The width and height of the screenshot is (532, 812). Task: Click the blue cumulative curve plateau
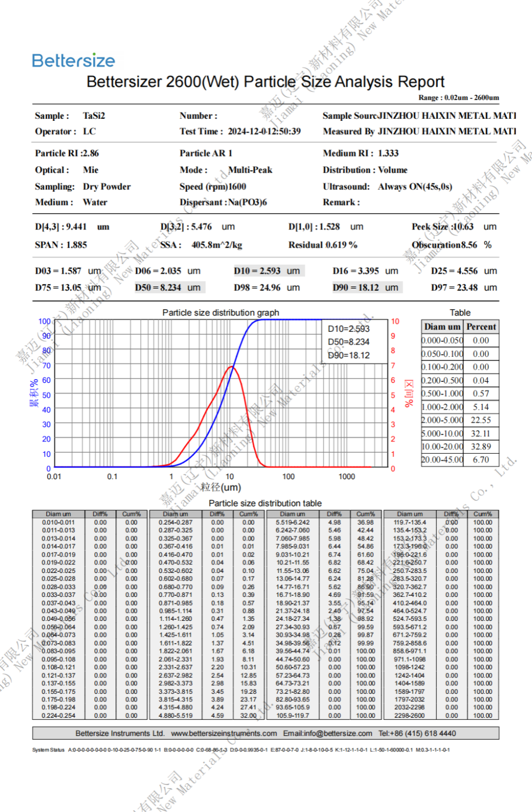click(x=319, y=321)
